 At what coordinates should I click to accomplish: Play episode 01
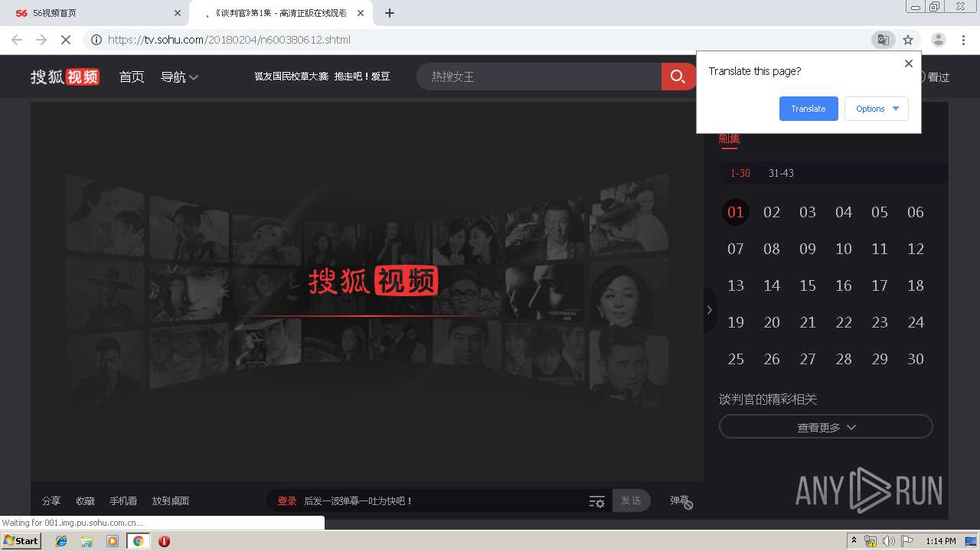[736, 212]
